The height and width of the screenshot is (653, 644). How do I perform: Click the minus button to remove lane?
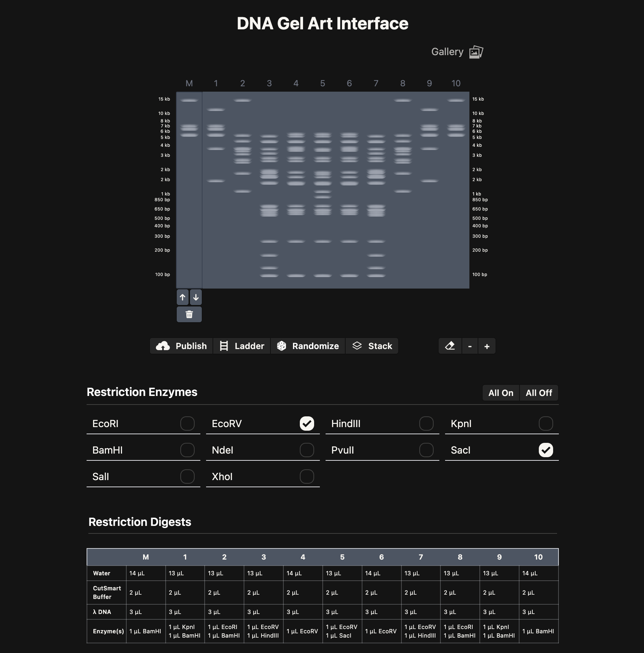coord(470,346)
